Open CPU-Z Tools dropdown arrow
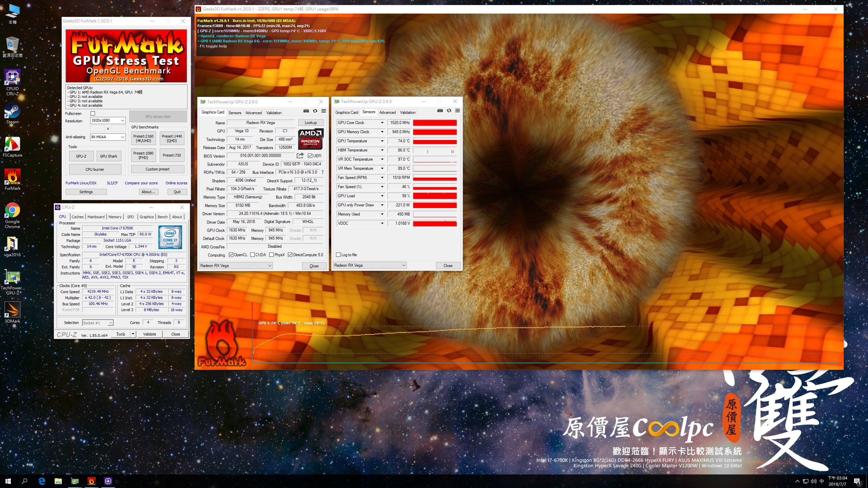 133,334
